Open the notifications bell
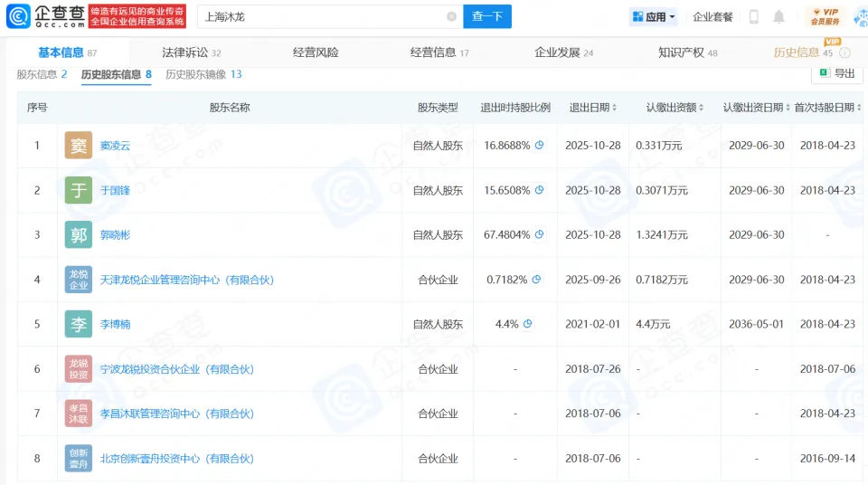This screenshot has width=868, height=485. tap(778, 16)
